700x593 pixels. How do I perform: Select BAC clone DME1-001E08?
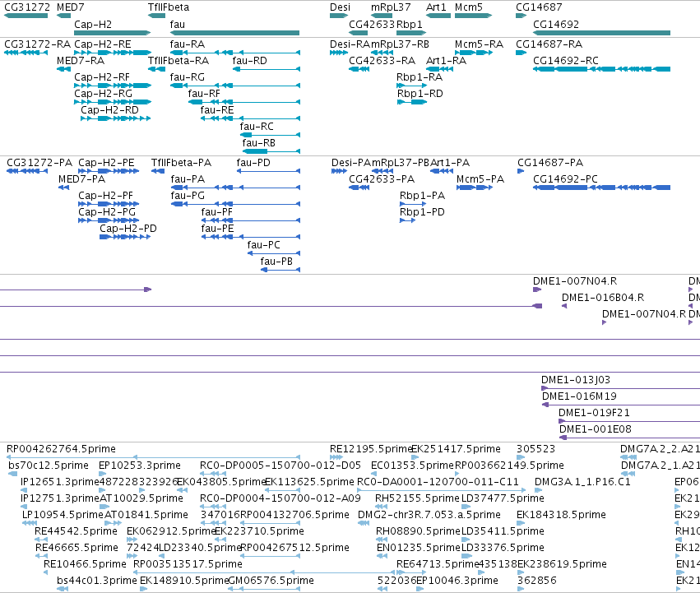595,429
